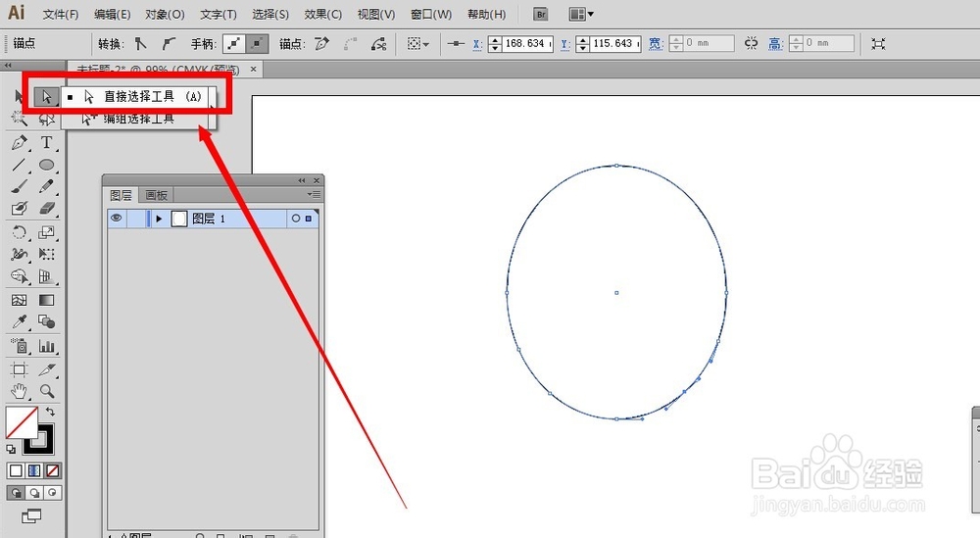980x538 pixels.
Task: Select the Zoom tool
Action: [46, 392]
